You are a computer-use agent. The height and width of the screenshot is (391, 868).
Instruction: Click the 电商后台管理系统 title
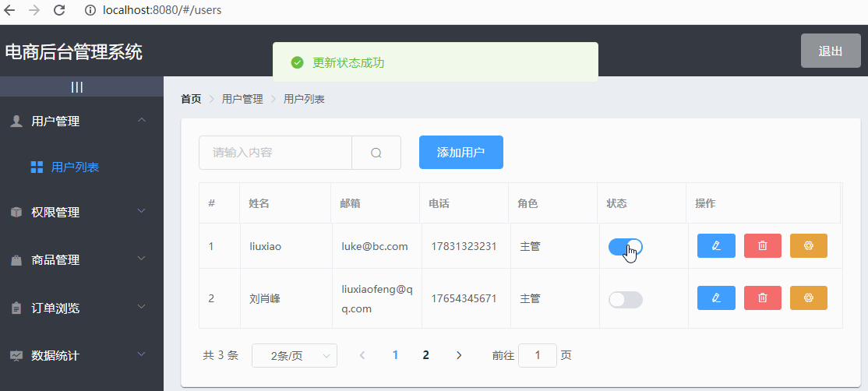73,52
